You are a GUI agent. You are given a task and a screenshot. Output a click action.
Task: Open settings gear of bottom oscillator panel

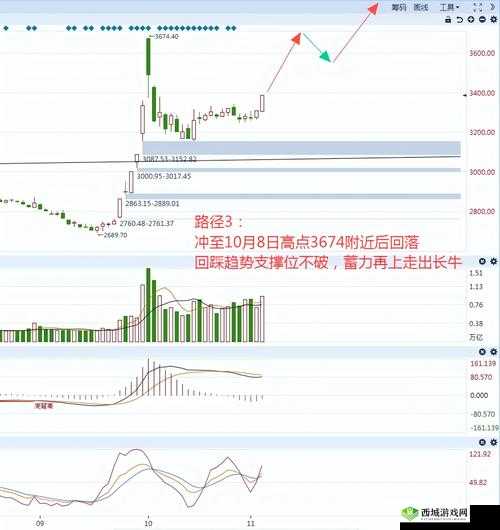[494, 442]
